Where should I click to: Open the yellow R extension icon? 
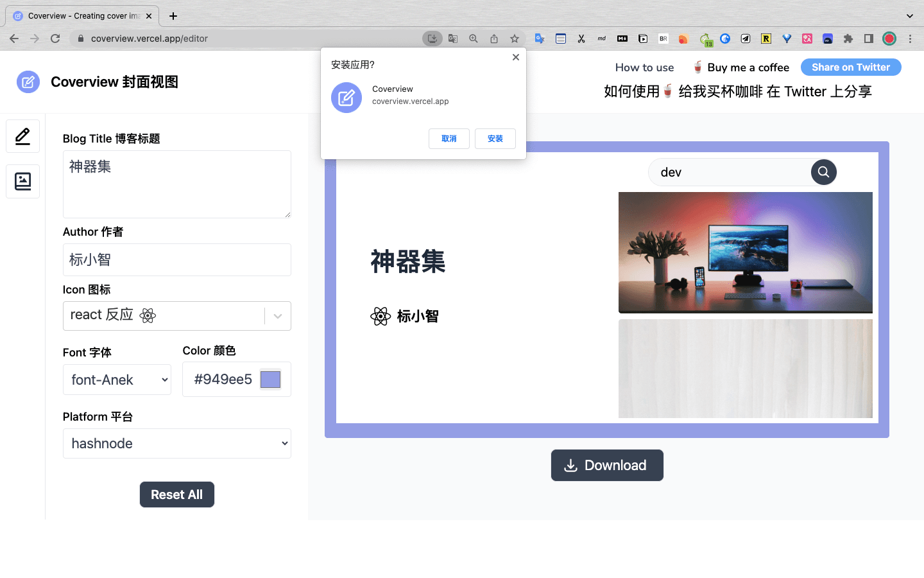(x=766, y=39)
